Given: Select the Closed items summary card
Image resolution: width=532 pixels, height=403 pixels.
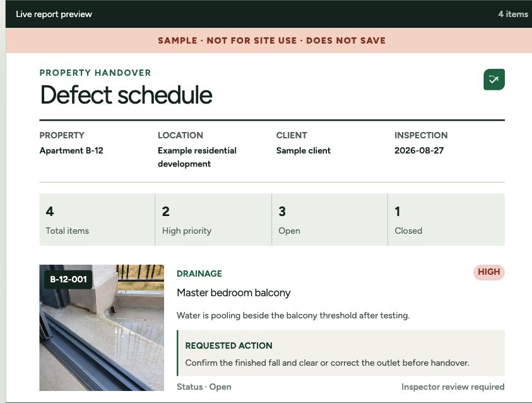Looking at the screenshot, I should pyautogui.click(x=447, y=220).
